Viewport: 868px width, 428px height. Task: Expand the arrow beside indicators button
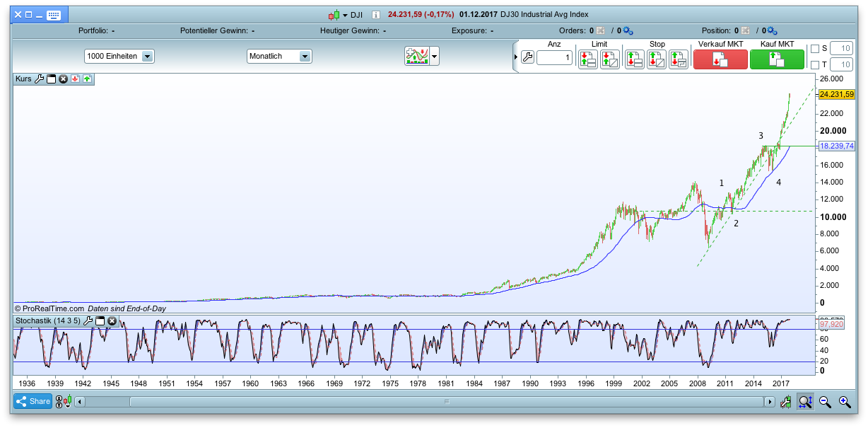[435, 57]
